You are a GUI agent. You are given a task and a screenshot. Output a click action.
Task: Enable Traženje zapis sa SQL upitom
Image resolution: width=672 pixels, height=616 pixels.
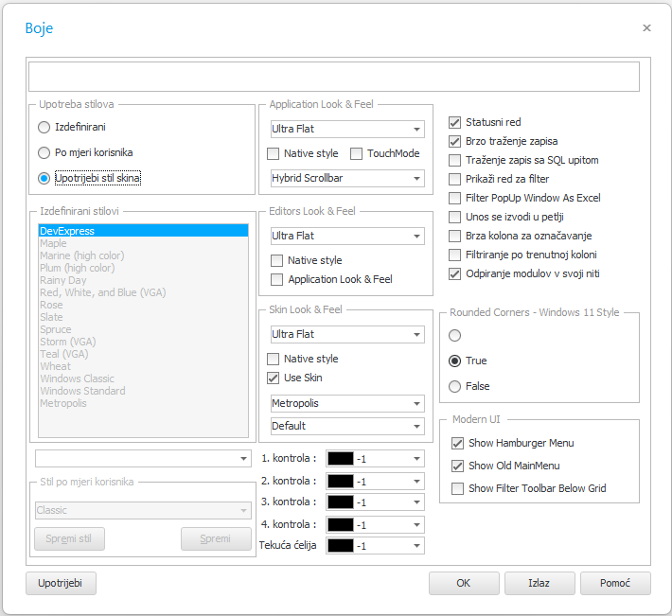coord(454,160)
